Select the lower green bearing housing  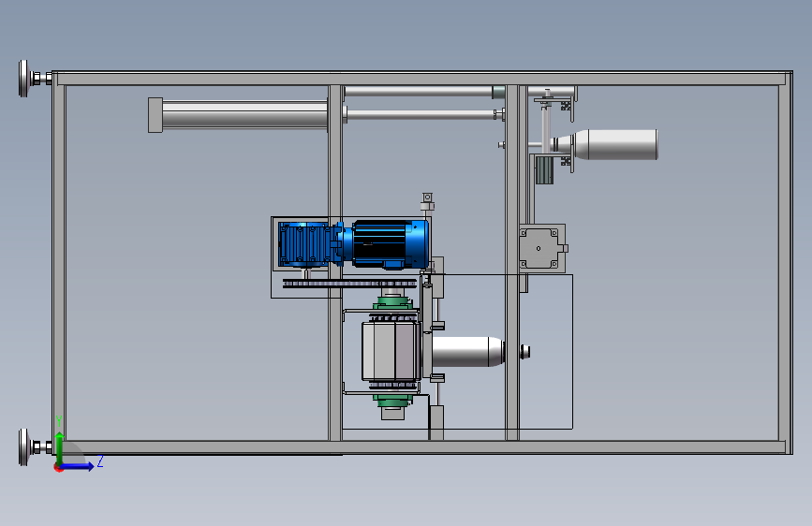[x=393, y=401]
